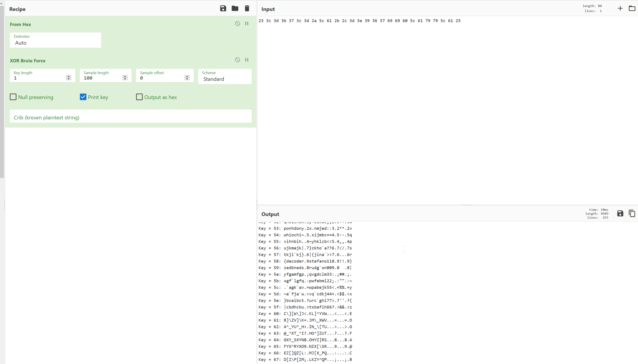Disable the XOR Brute Force operation

point(237,60)
